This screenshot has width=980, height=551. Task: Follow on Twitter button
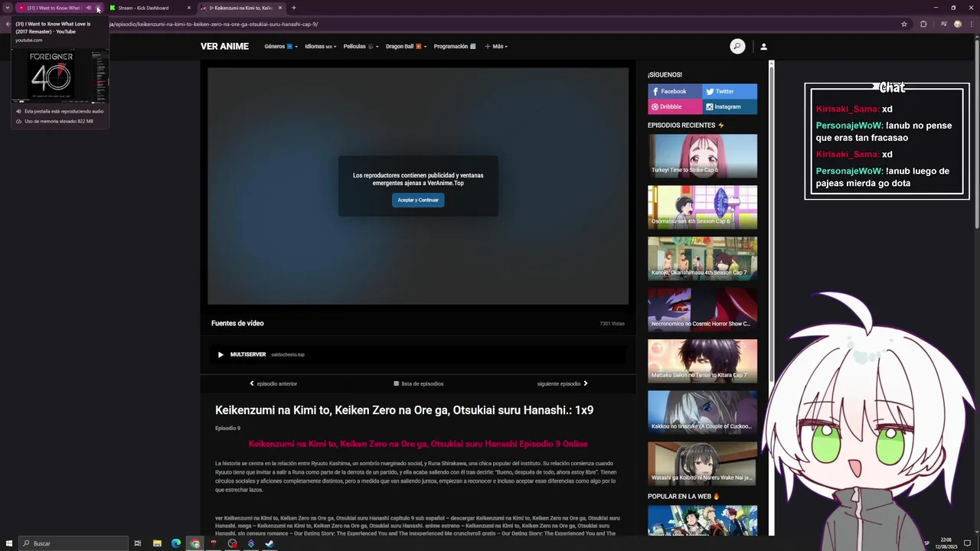pos(730,91)
